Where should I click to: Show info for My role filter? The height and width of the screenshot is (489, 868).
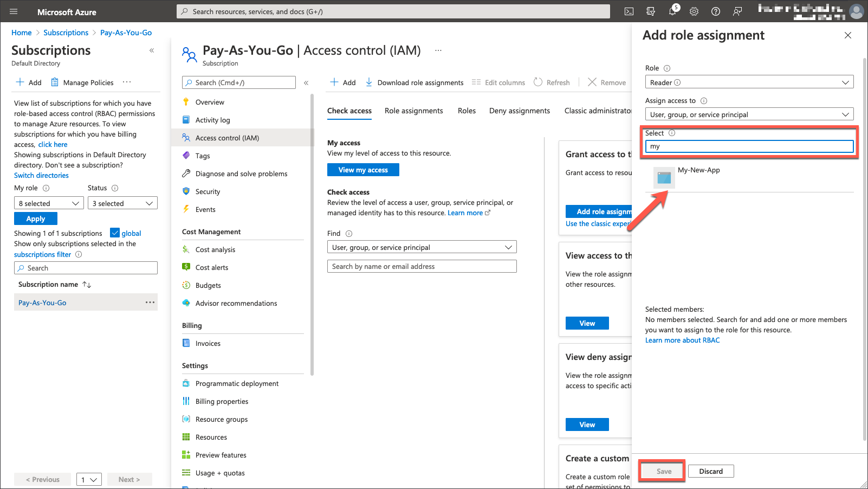coord(46,188)
